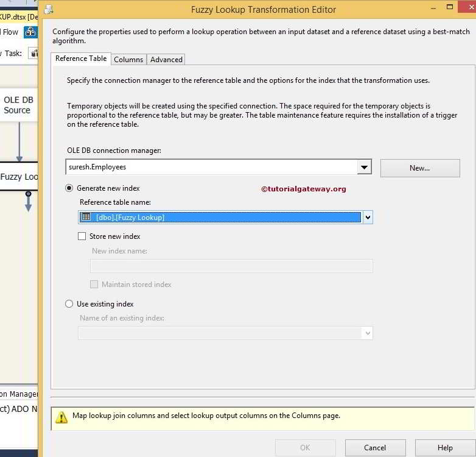Select the Fuzzy Lookup component in the designer
Viewport: 476px width, 457px height.
coord(19,177)
